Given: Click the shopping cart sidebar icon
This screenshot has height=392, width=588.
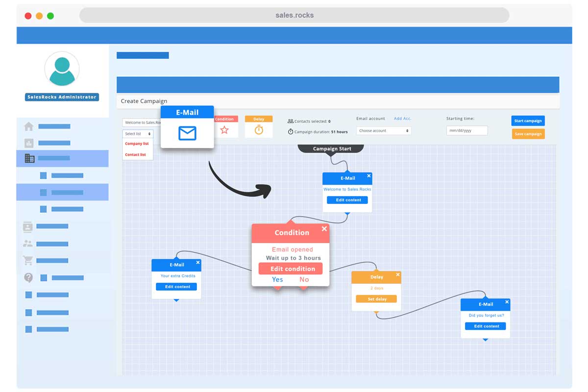Looking at the screenshot, I should coord(28,260).
